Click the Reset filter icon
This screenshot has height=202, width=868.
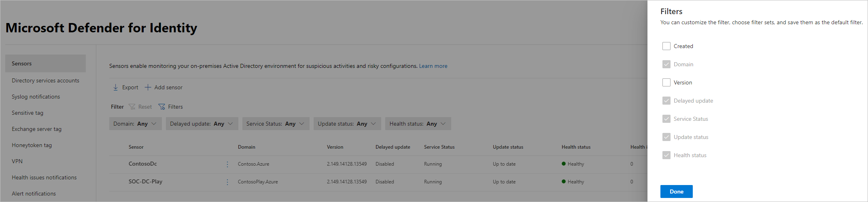[x=132, y=107]
